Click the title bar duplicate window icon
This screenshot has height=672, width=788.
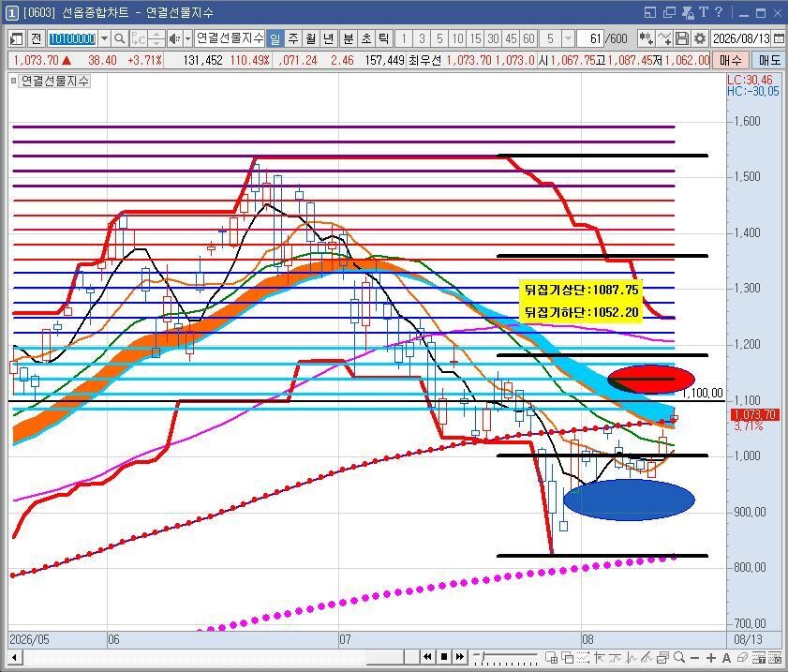[x=669, y=12]
